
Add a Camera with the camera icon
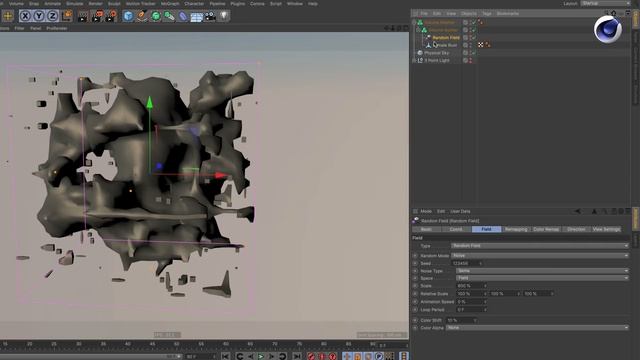(210, 16)
